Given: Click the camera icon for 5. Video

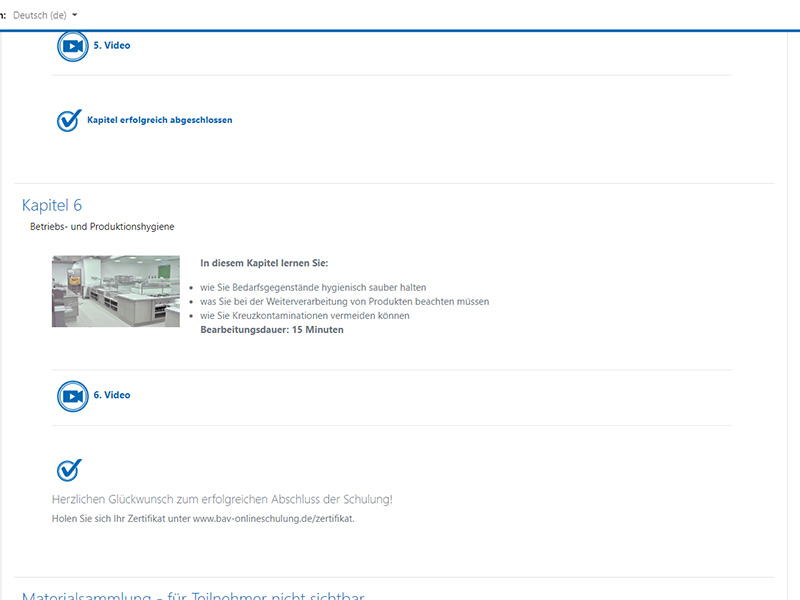Looking at the screenshot, I should tap(72, 46).
